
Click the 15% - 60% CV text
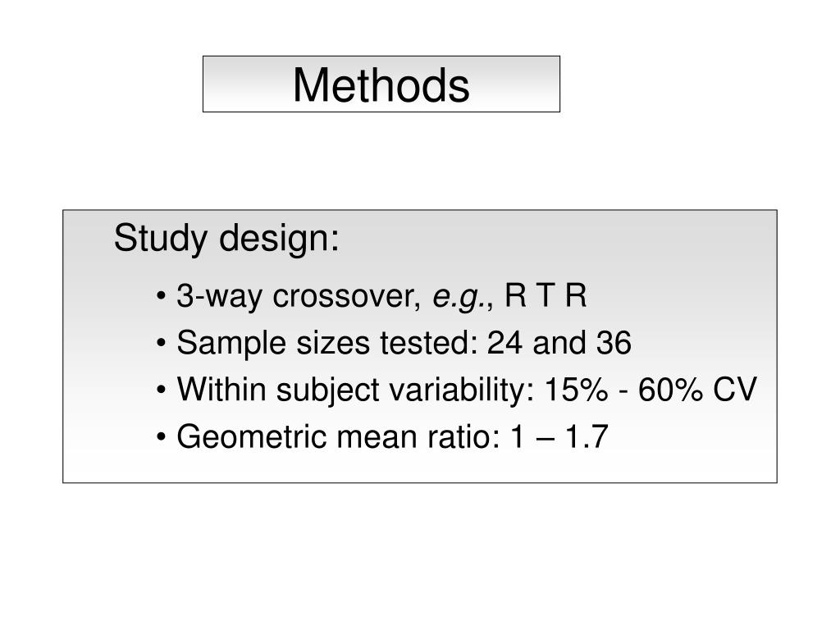tap(651, 390)
